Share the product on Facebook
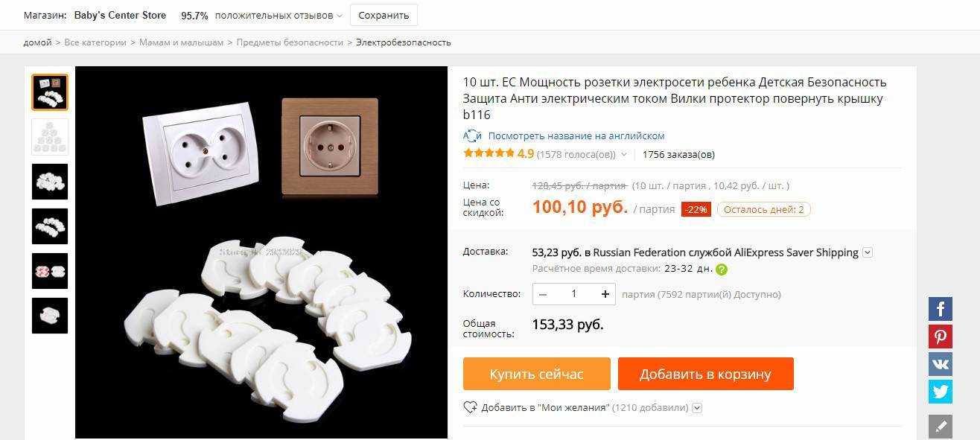980x440 pixels. coord(941,309)
